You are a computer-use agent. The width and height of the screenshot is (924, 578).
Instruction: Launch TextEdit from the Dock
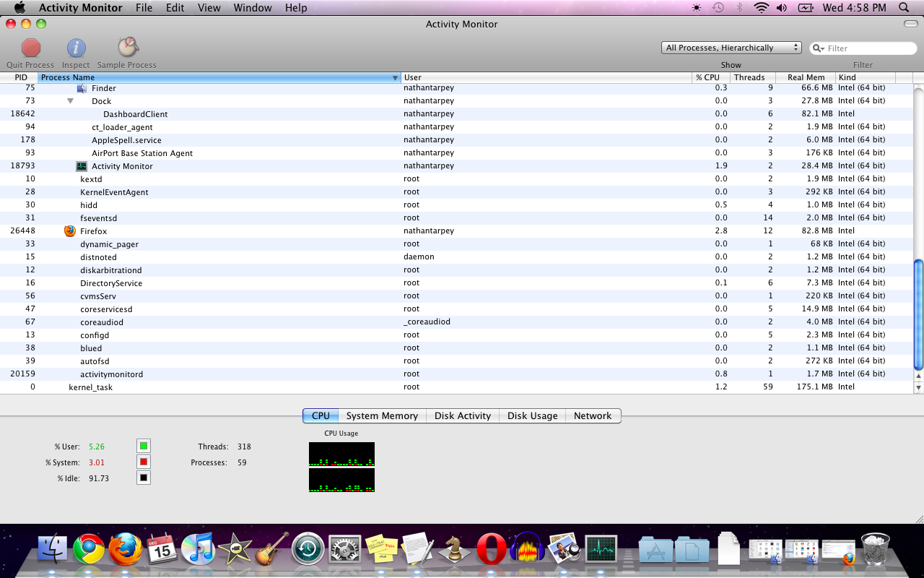418,550
